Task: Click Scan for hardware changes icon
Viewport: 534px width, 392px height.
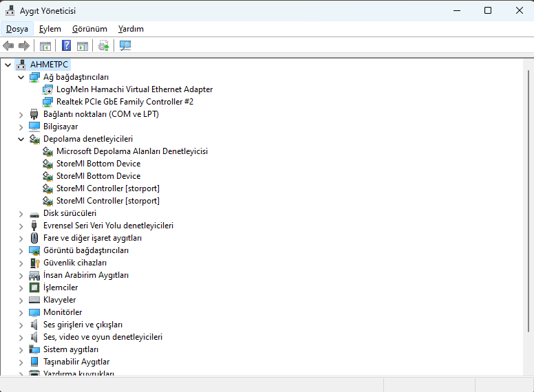Action: [125, 45]
